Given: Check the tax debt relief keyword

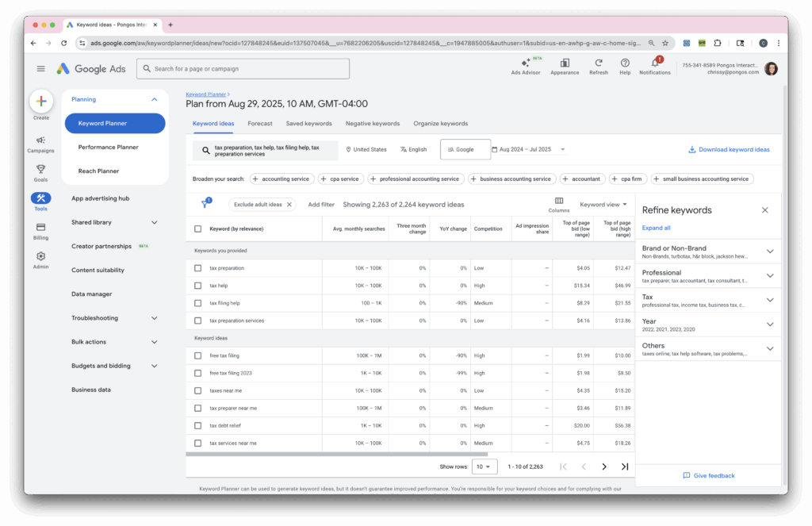Looking at the screenshot, I should [x=197, y=425].
